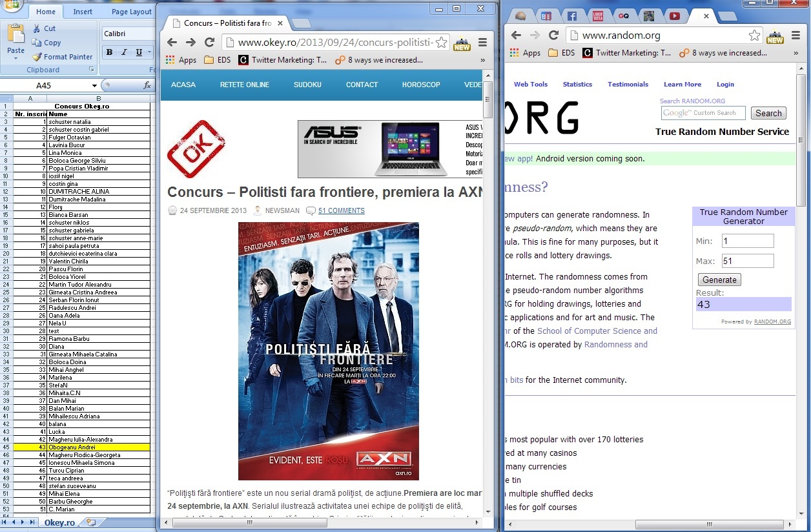This screenshot has width=811, height=532.
Task: Toggle Bold formatting in Excel
Action: coord(109,52)
